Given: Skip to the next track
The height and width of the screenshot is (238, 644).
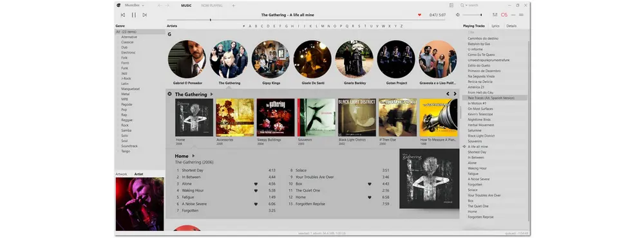Looking at the screenshot, I should pyautogui.click(x=144, y=15).
